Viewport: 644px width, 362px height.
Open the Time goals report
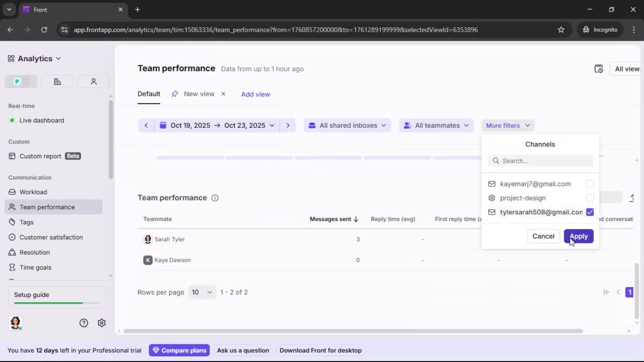click(x=35, y=267)
